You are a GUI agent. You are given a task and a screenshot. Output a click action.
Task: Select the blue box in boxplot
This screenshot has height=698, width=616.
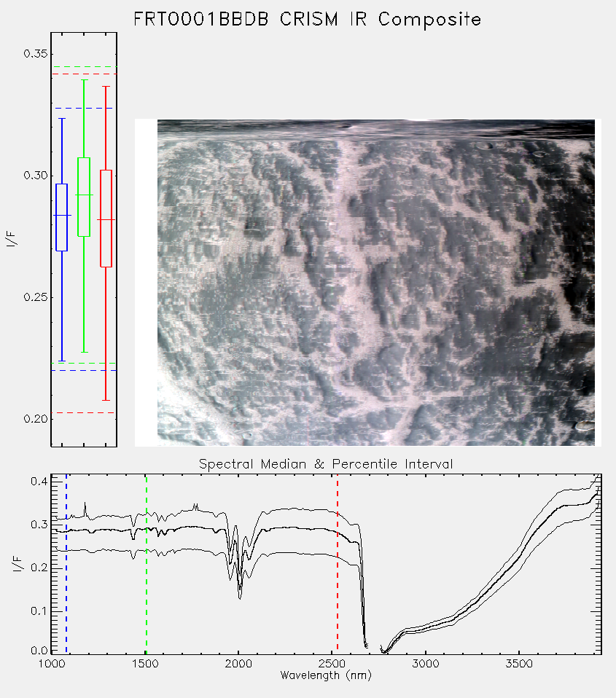[61, 217]
